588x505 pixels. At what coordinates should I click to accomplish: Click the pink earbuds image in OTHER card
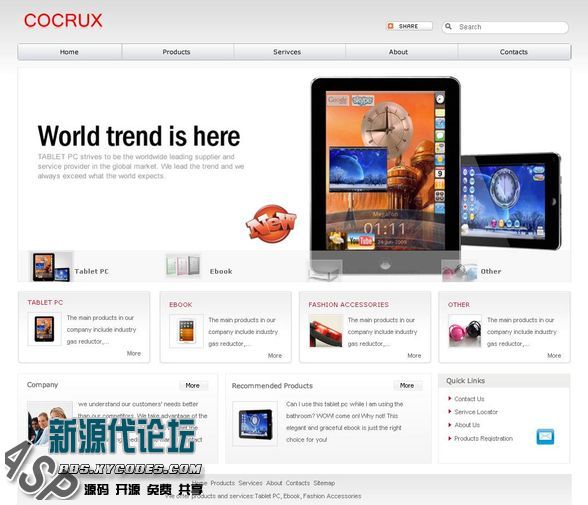465,331
